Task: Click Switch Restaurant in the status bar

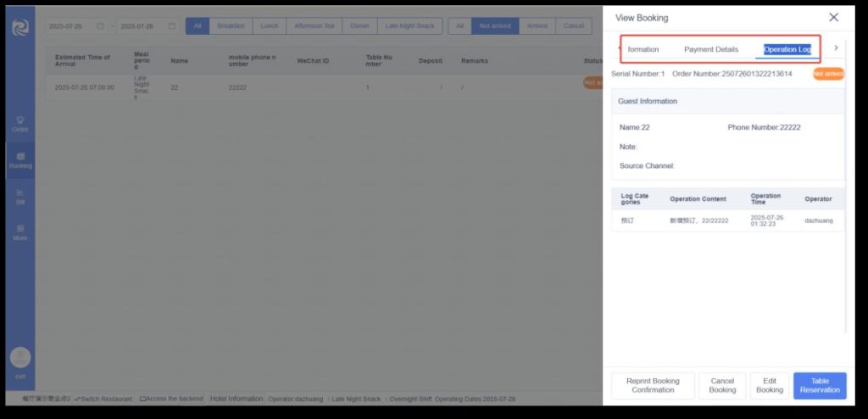Action: pyautogui.click(x=103, y=399)
